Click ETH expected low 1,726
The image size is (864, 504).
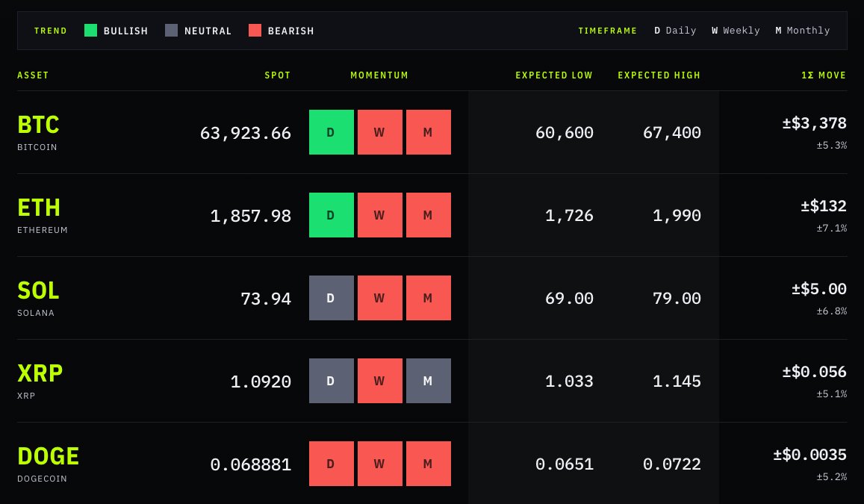coord(569,215)
